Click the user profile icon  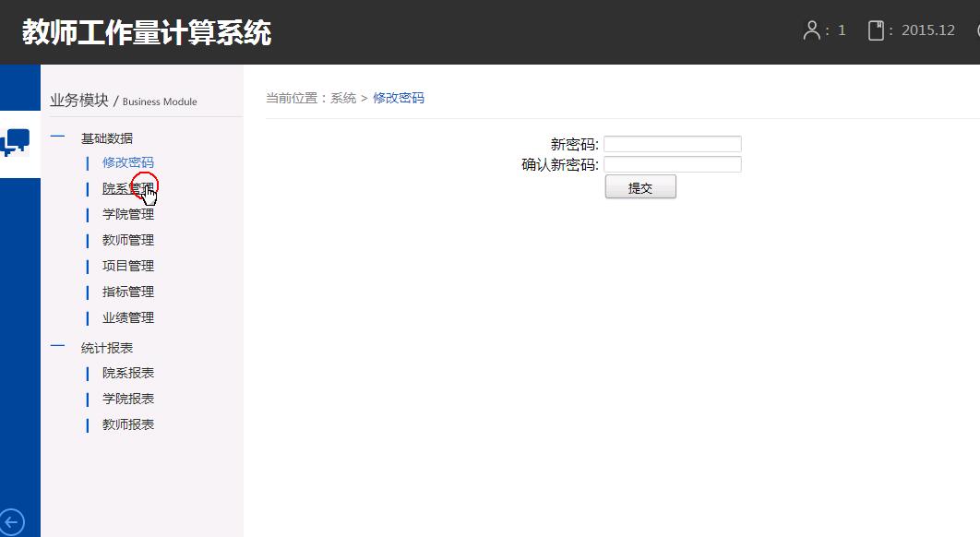811,30
